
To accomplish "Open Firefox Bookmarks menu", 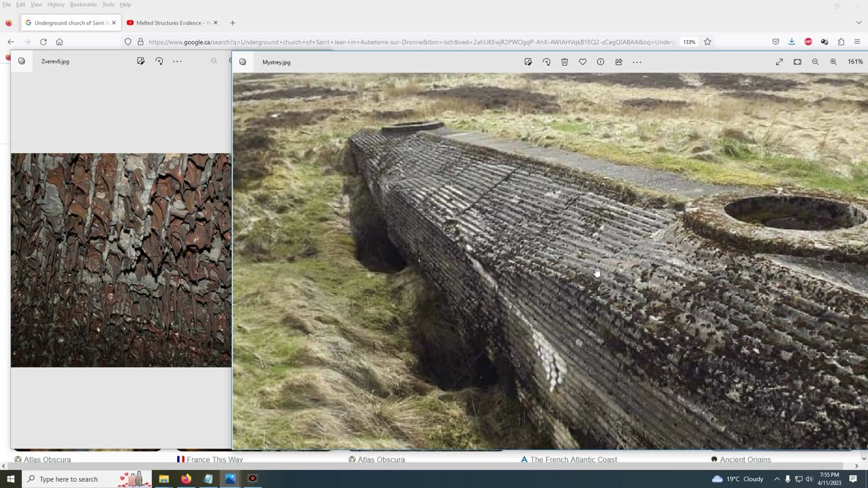I will point(83,5).
